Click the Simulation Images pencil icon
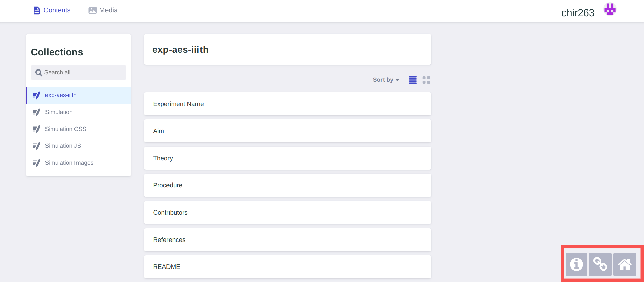Viewport: 644px width, 282px height. point(36,163)
